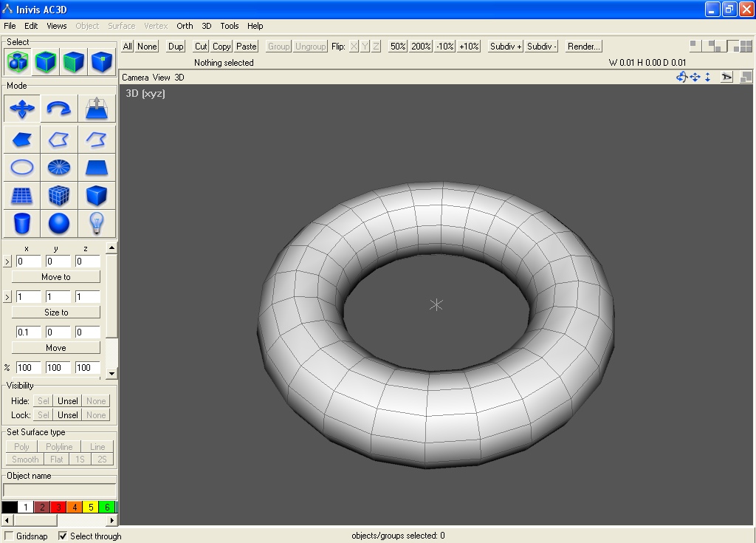
Task: Pick the green palette color 6
Action: [x=106, y=507]
